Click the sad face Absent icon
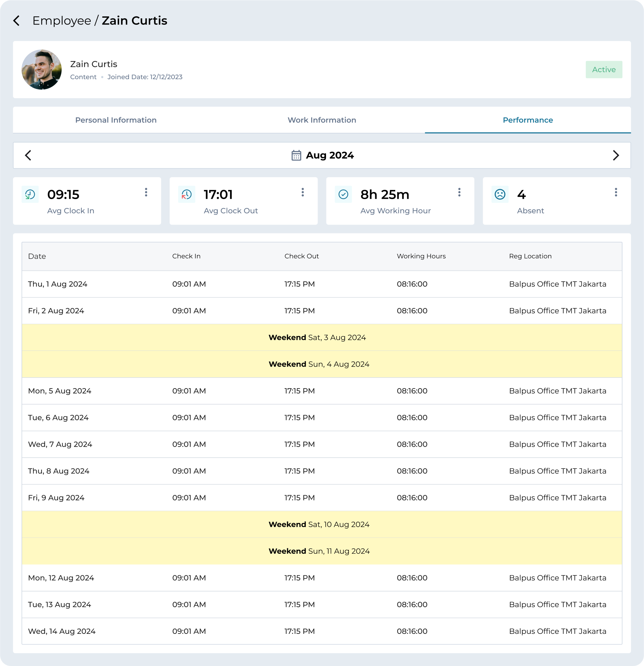The width and height of the screenshot is (644, 666). tap(499, 194)
